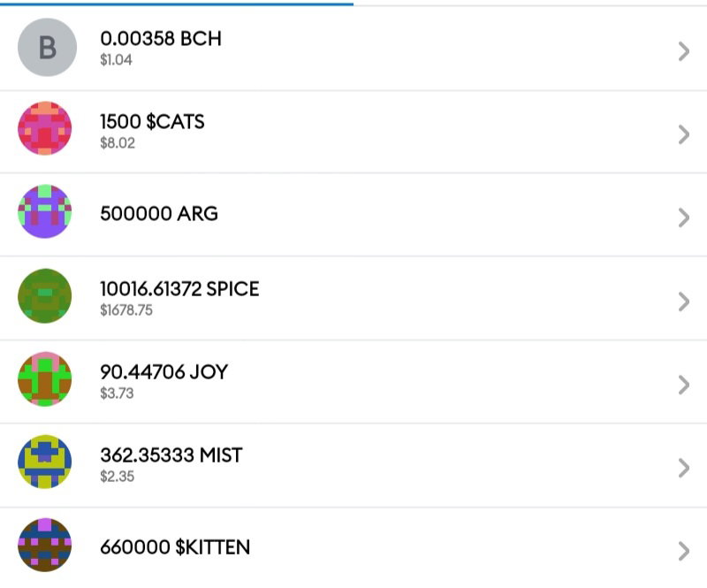707x588 pixels.
Task: Click the green-brown JOY token icon
Action: 45,379
